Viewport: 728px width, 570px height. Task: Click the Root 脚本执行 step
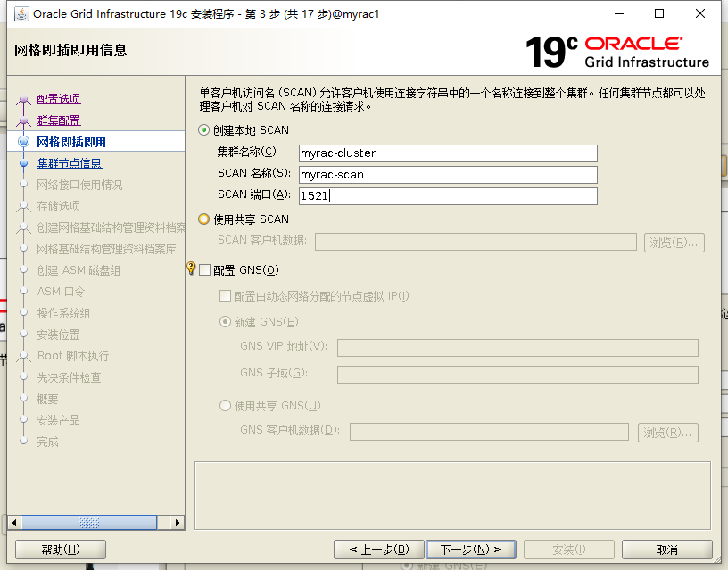[x=73, y=356]
